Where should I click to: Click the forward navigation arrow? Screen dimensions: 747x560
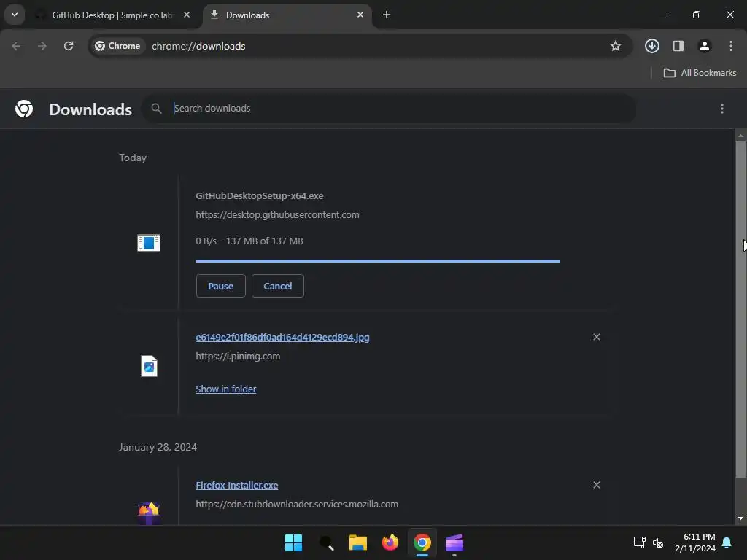click(x=42, y=46)
